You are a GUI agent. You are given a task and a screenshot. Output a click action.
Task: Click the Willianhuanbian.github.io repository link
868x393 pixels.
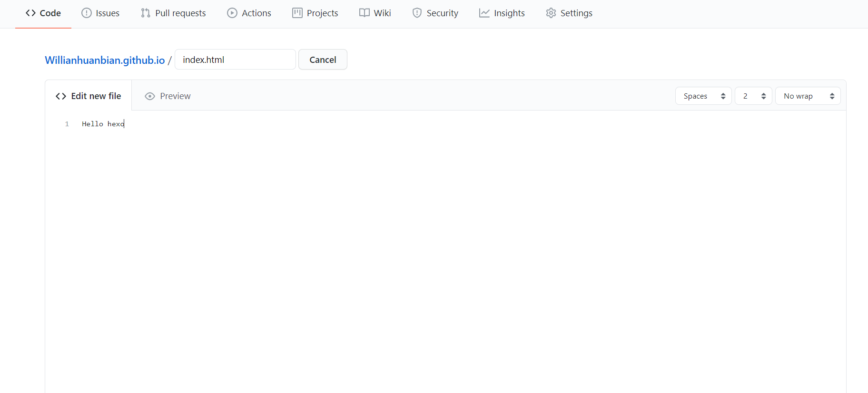pyautogui.click(x=105, y=60)
